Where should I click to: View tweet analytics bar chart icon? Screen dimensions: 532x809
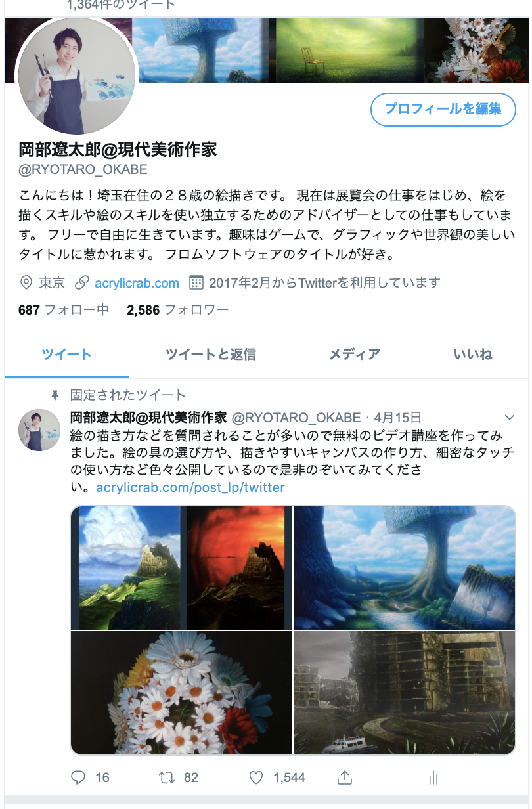(x=433, y=778)
